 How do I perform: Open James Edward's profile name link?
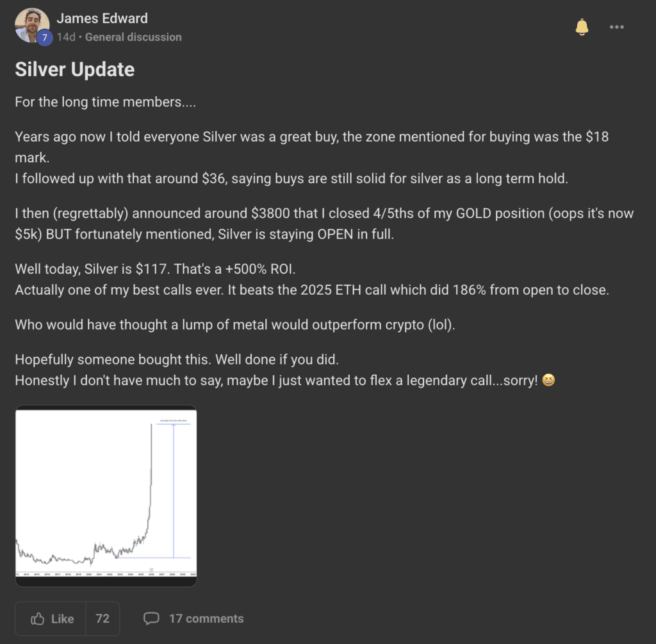(102, 18)
